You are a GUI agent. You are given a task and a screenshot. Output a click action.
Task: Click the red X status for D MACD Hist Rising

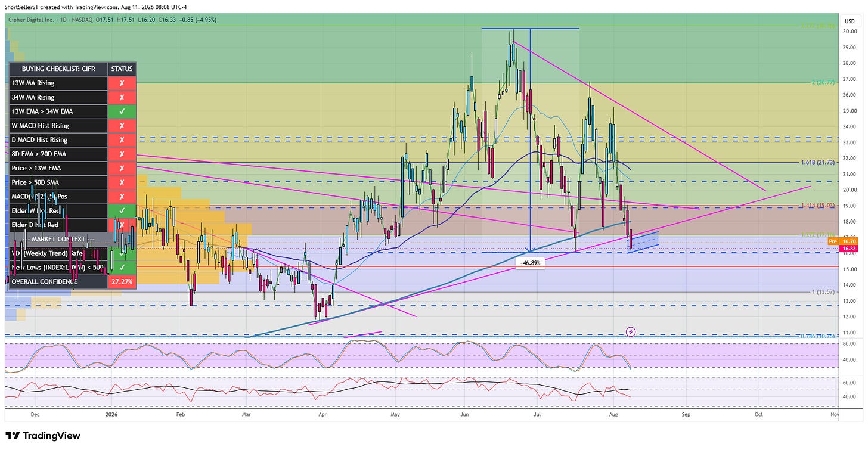(122, 139)
